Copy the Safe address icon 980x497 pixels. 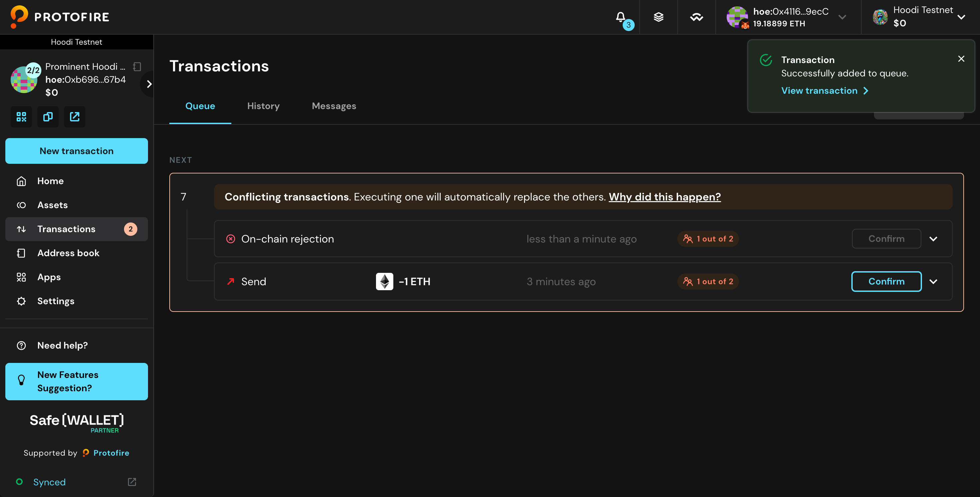click(x=48, y=116)
